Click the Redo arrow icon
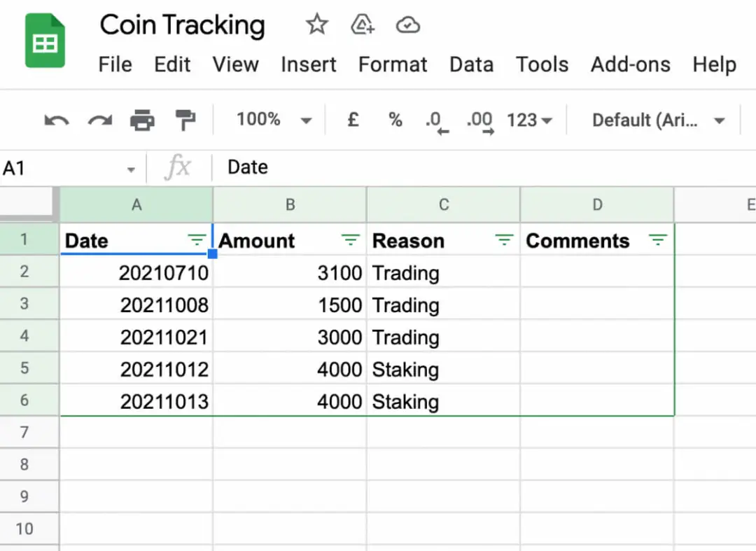The height and width of the screenshot is (551, 756). pos(99,120)
